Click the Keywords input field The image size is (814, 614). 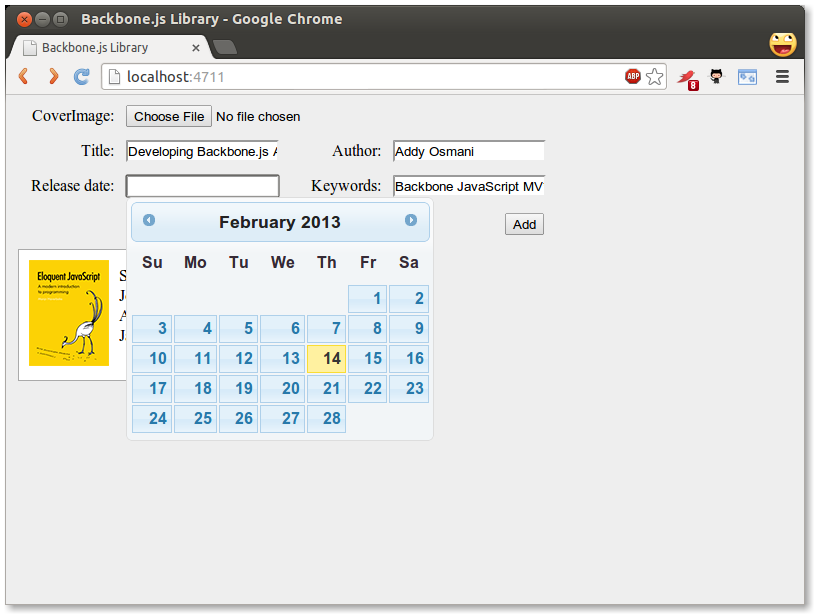468,186
